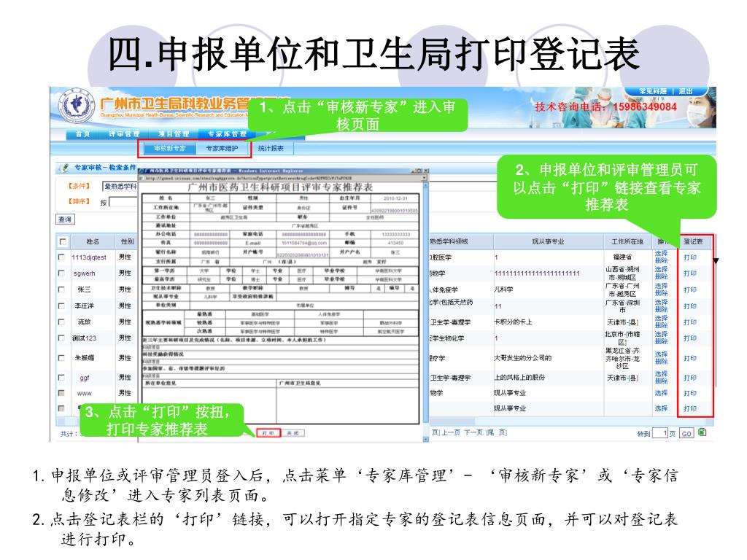Click the 登记表 column header
The image size is (747, 560).
[x=693, y=241]
